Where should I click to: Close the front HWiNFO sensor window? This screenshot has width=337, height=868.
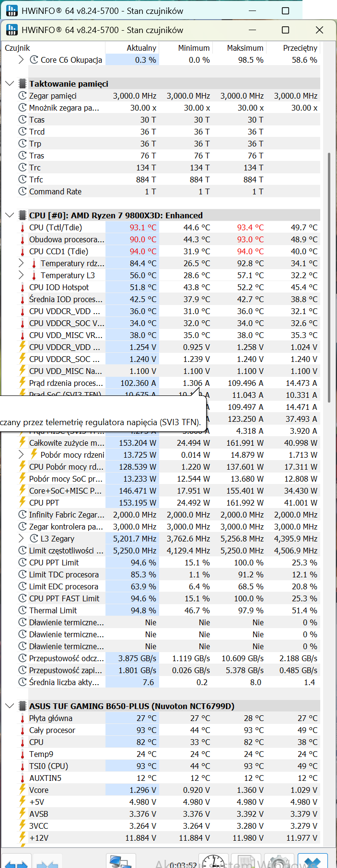[x=320, y=30]
